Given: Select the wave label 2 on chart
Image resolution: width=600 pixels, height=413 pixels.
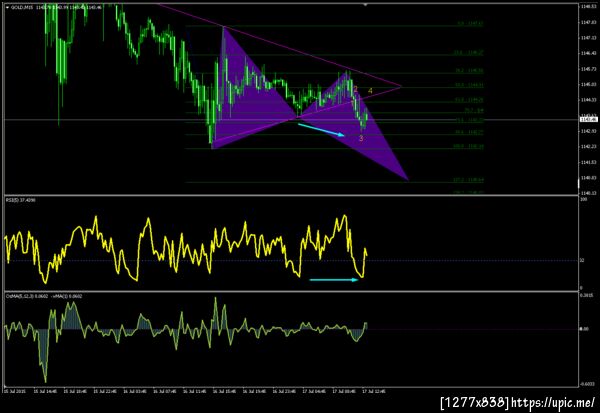Looking at the screenshot, I should [x=355, y=90].
